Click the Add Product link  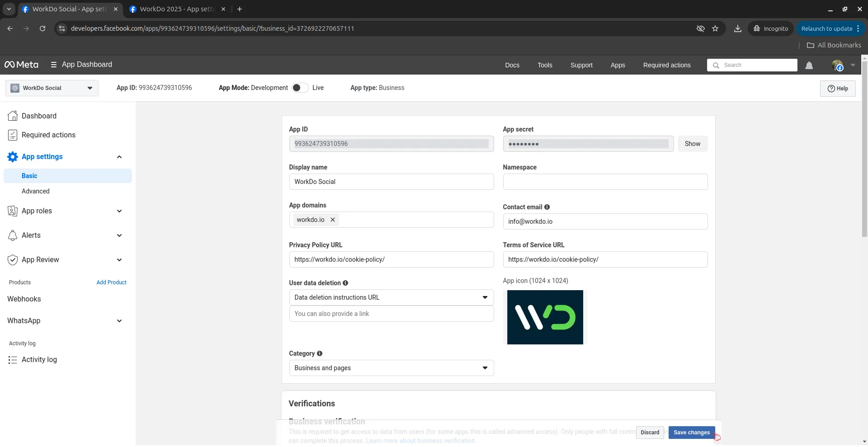point(111,282)
